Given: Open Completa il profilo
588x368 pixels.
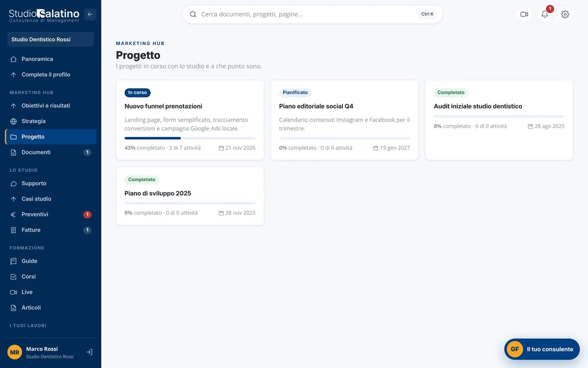Looking at the screenshot, I should click(50, 75).
